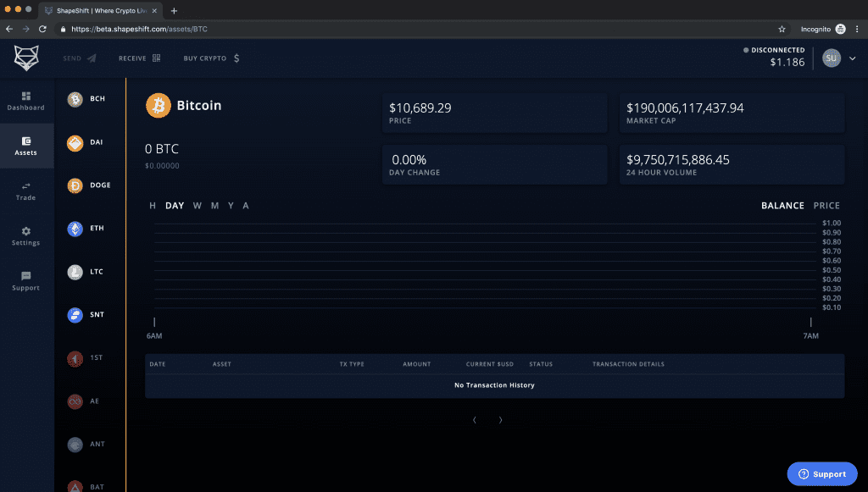Open a new browser tab
The height and width of the screenshot is (492, 868).
coord(174,10)
